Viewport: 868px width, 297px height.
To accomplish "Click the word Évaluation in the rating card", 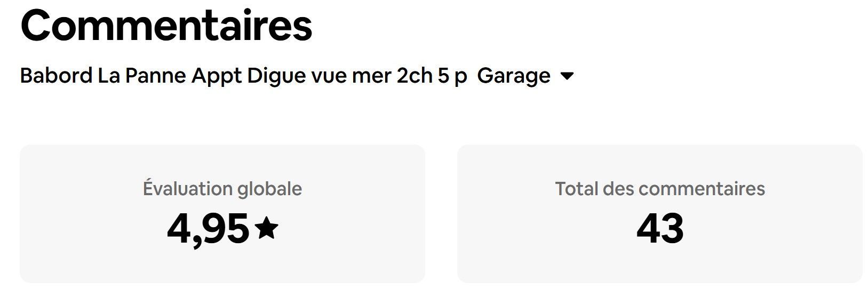I will pyautogui.click(x=187, y=189).
